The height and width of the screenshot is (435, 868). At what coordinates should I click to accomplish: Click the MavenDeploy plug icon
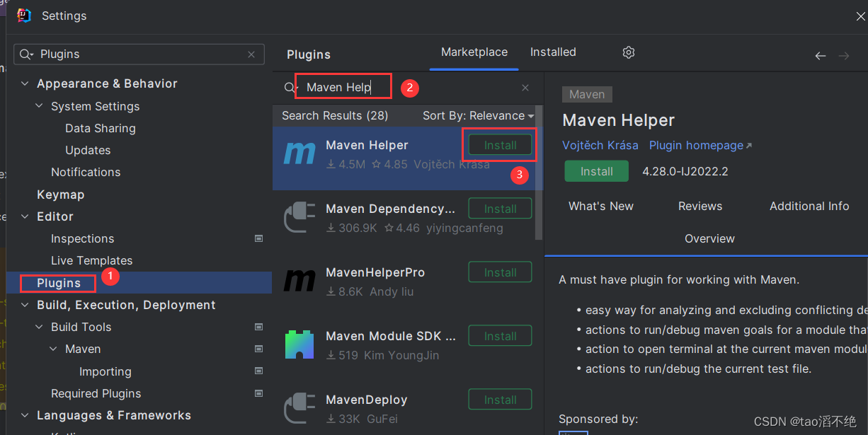pyautogui.click(x=299, y=409)
